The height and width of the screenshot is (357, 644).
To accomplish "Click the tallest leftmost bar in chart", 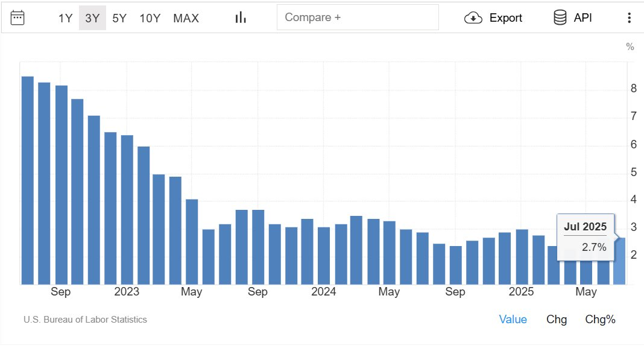I will tap(28, 180).
